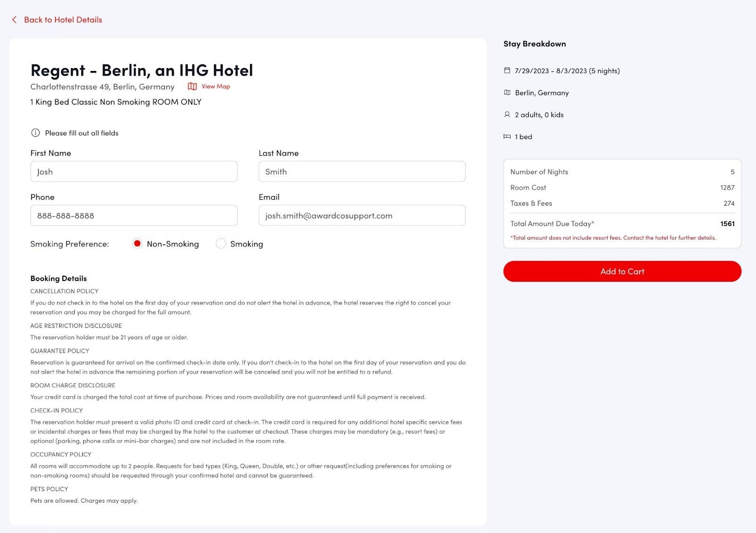This screenshot has height=533, width=756.
Task: Open the View Map link
Action: [215, 87]
